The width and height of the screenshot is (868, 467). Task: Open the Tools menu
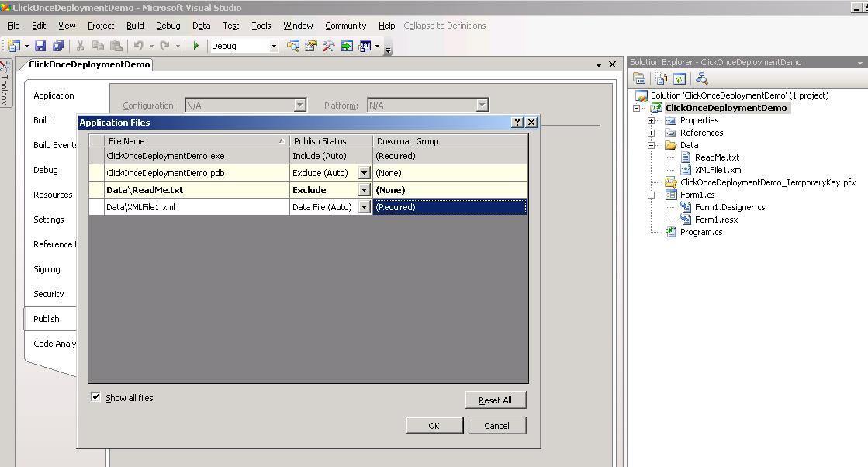(261, 26)
